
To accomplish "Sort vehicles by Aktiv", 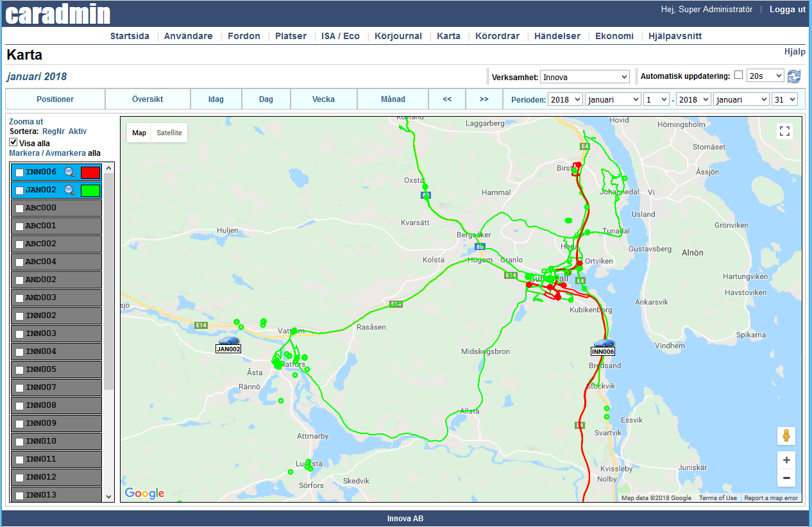I will [x=78, y=131].
